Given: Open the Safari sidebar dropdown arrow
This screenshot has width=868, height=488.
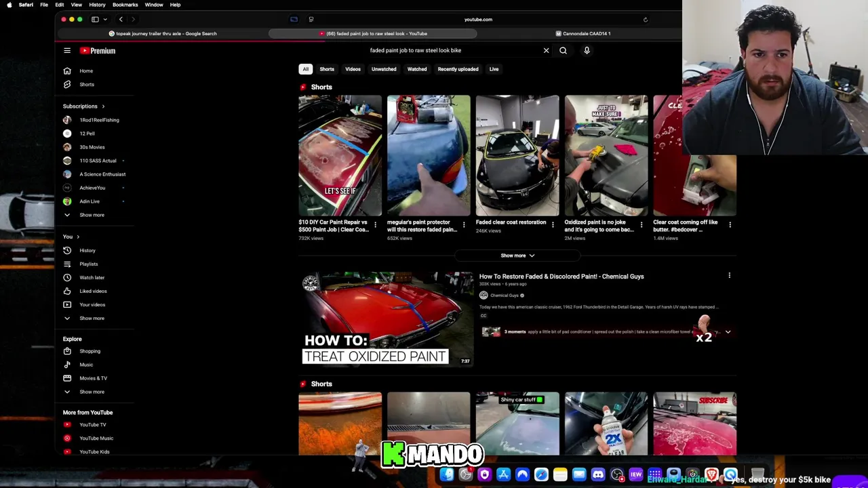Looking at the screenshot, I should pyautogui.click(x=105, y=20).
